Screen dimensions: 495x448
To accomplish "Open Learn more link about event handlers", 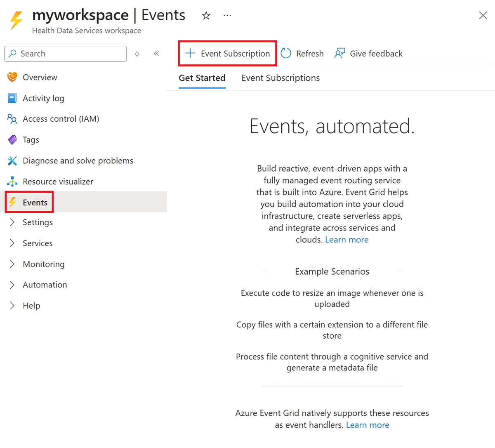I will click(x=368, y=425).
